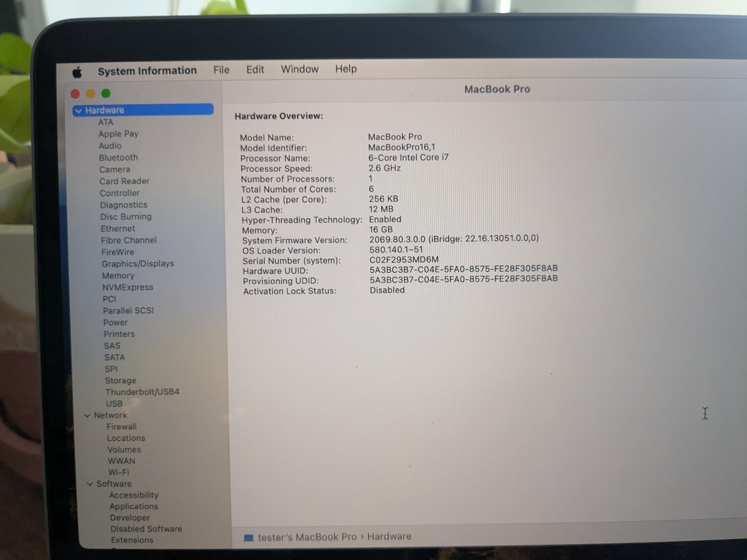Select Printers in the sidebar
The height and width of the screenshot is (560, 747).
tap(119, 334)
